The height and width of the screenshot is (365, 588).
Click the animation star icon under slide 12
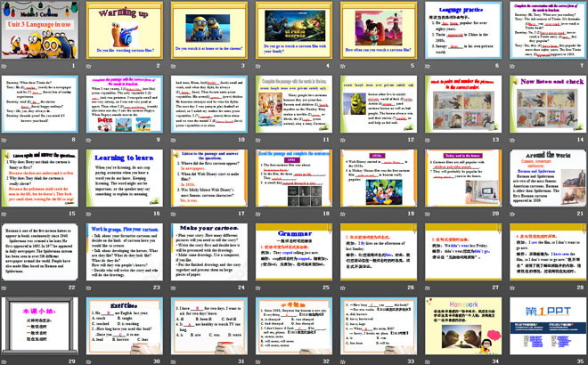[343, 140]
